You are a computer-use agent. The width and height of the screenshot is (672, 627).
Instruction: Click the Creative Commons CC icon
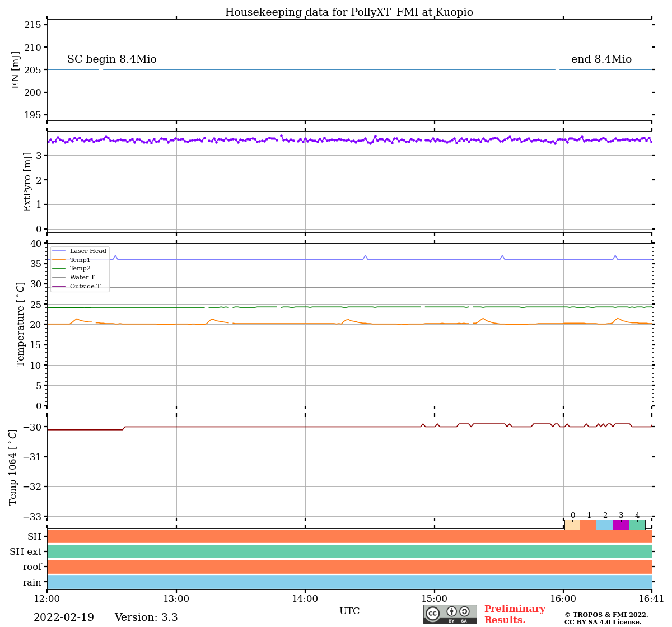(433, 614)
